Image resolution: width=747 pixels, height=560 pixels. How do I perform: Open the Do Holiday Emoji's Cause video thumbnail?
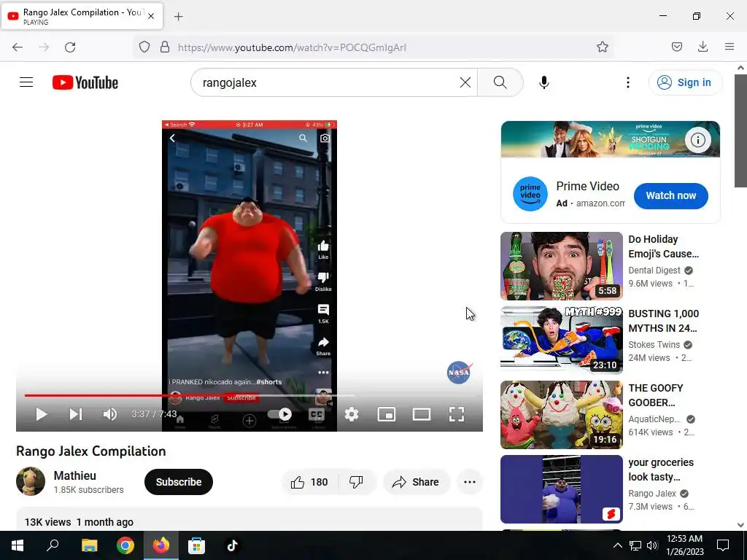(x=562, y=265)
